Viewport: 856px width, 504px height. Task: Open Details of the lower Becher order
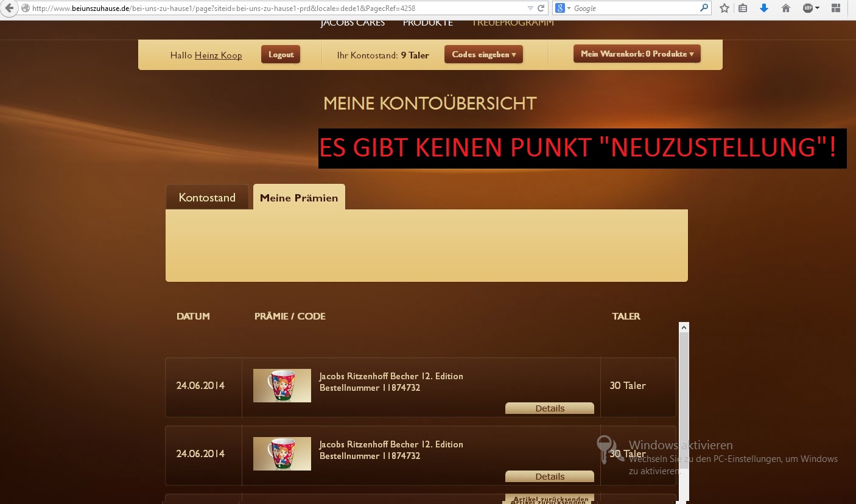[550, 477]
